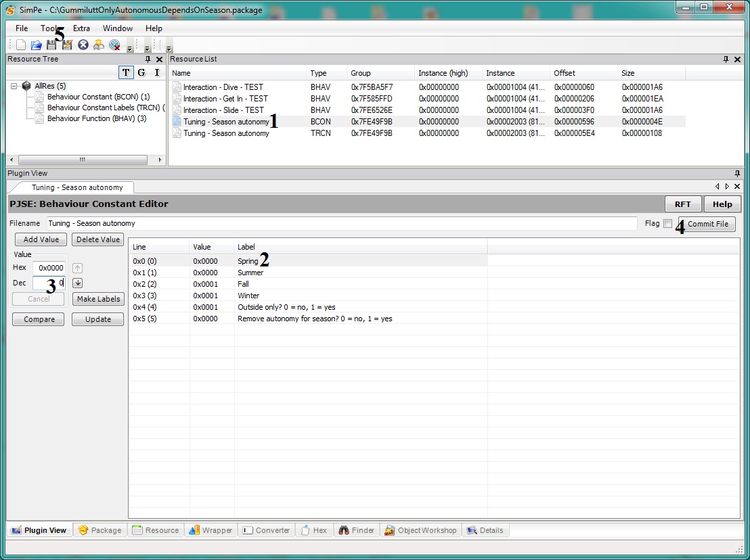Viewport: 750px width, 560px height.
Task: Click the Interaction - Get In - TEST file icon
Action: click(177, 99)
